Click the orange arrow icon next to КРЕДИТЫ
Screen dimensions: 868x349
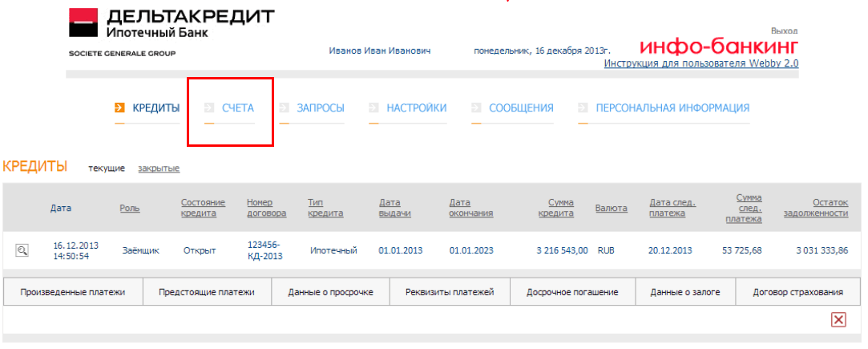click(119, 108)
